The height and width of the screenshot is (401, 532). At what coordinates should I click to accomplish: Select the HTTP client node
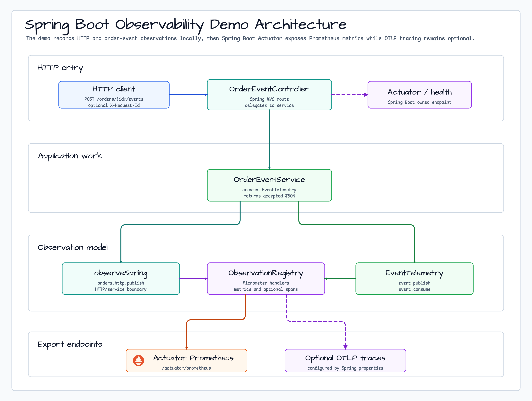(114, 95)
